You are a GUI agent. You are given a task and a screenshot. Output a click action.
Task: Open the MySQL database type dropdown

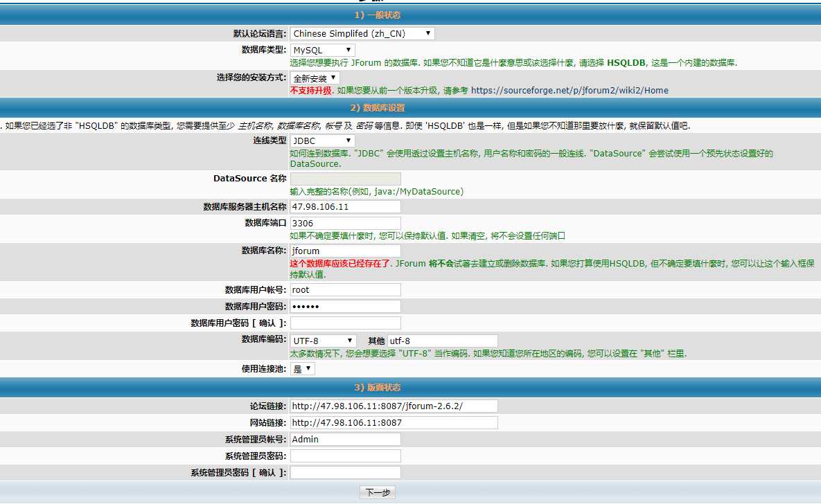click(323, 51)
